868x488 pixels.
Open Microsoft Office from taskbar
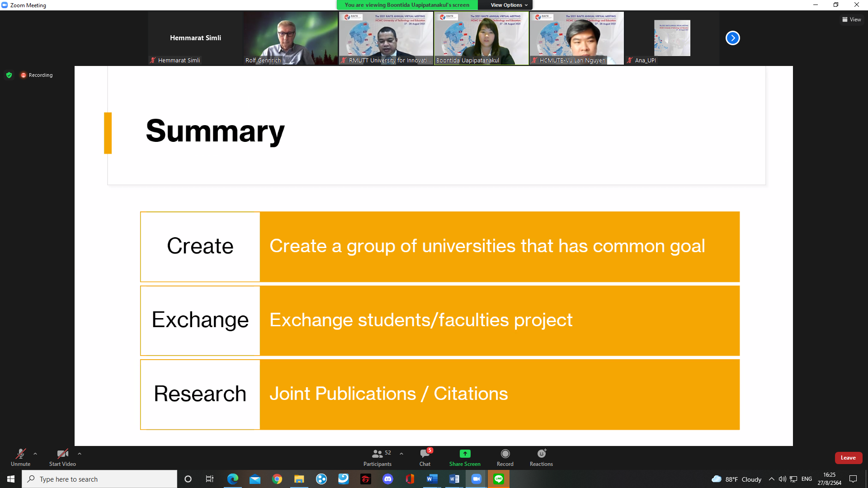[x=410, y=479]
